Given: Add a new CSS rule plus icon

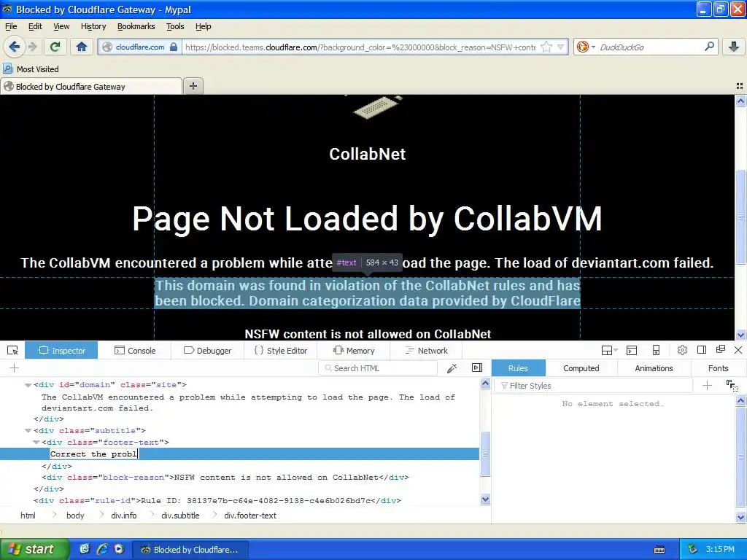Looking at the screenshot, I should click(x=708, y=385).
